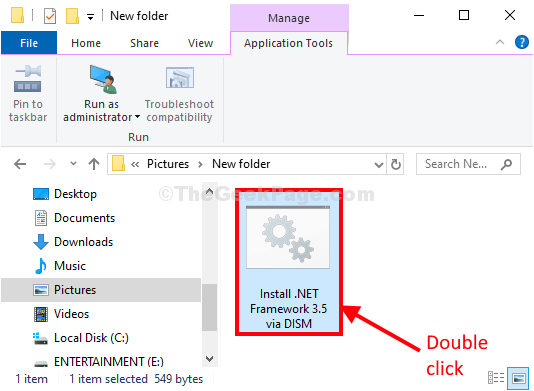Minimize the New folder window

tap(419, 15)
